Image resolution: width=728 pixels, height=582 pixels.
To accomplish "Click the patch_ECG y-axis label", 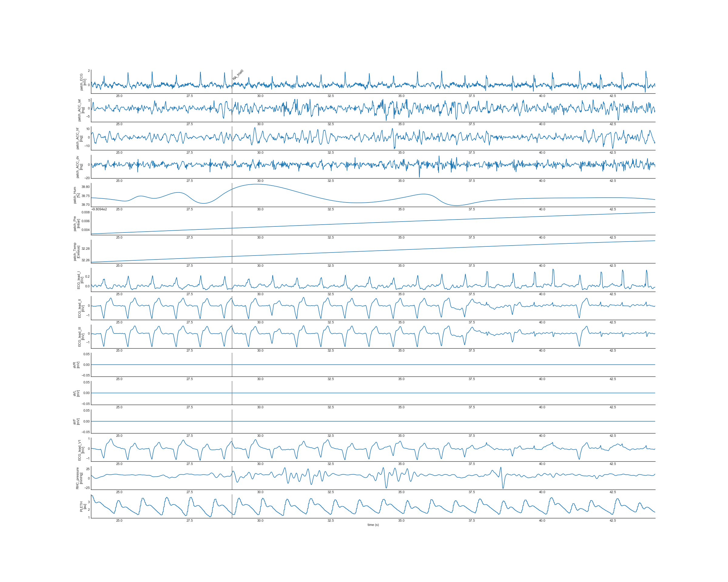I will [83, 82].
